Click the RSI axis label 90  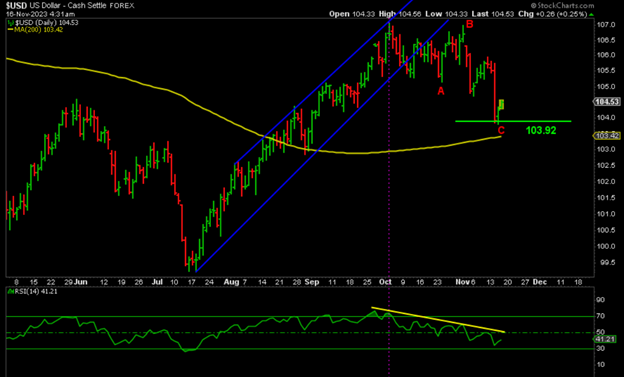point(600,300)
